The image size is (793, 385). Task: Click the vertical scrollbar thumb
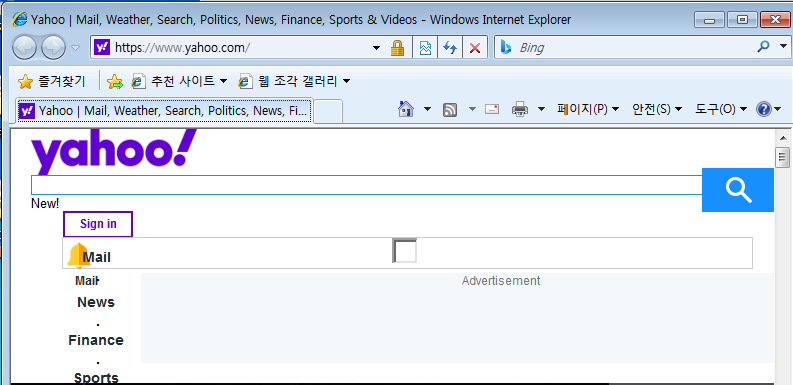[x=783, y=157]
